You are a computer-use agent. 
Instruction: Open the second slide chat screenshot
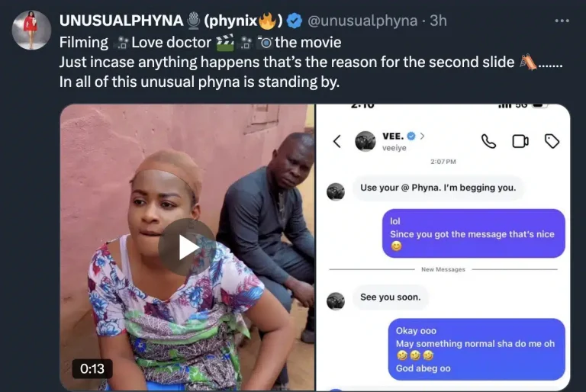tap(443, 247)
